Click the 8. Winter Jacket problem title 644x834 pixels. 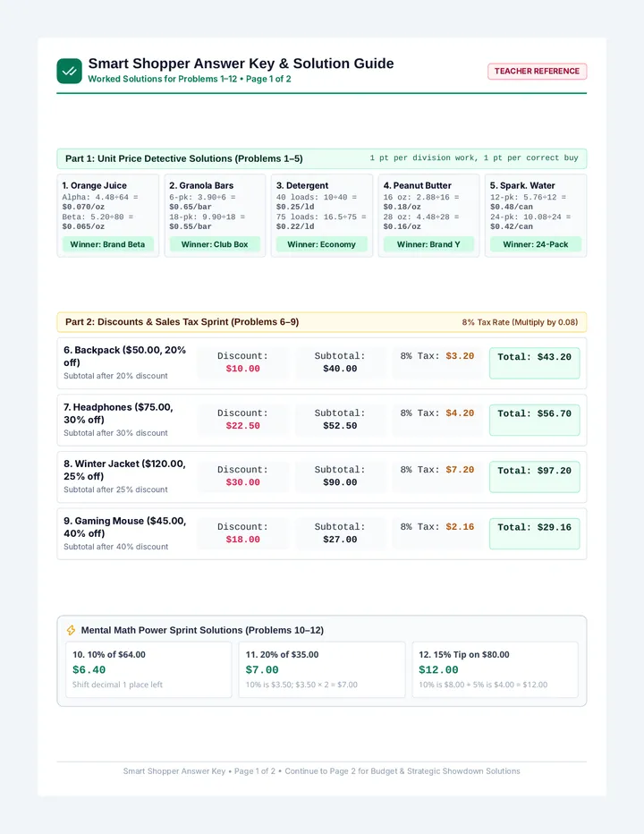tap(125, 470)
